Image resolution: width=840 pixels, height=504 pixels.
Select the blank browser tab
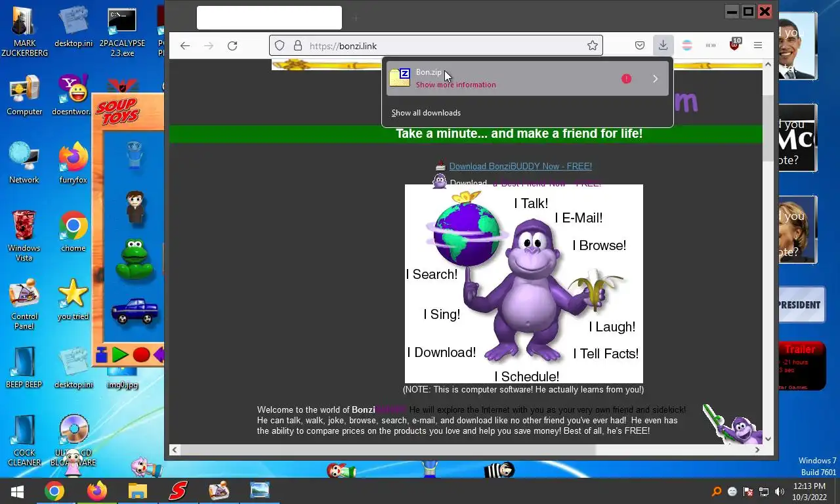pos(269,18)
